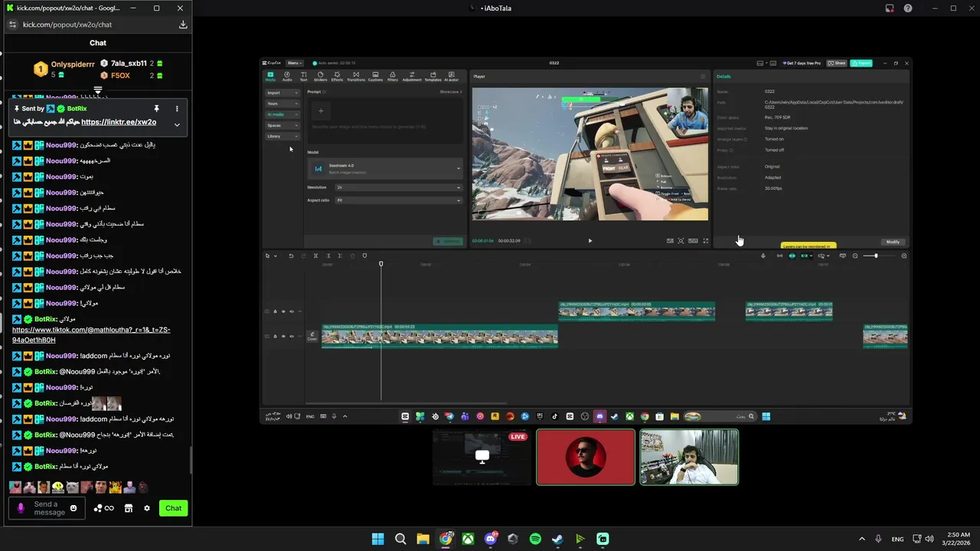Open the CapCut Menu dropdown
Image resolution: width=980 pixels, height=551 pixels.
[295, 63]
